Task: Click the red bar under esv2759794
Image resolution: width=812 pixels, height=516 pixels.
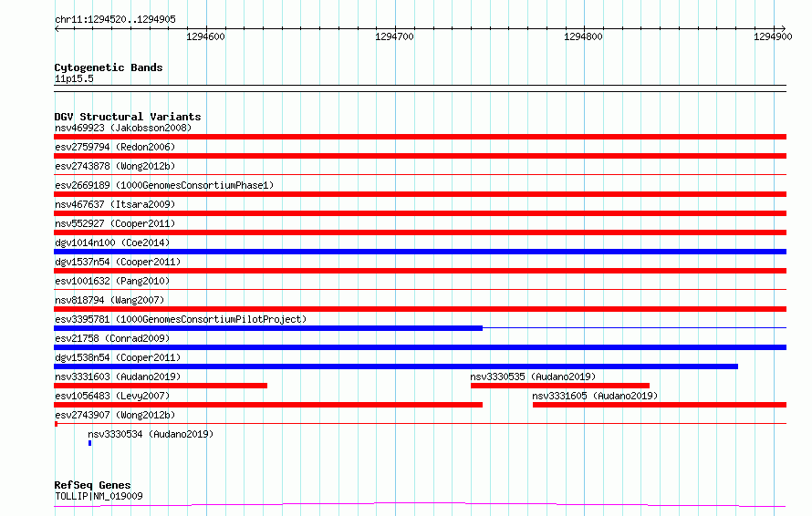Action: 420,156
